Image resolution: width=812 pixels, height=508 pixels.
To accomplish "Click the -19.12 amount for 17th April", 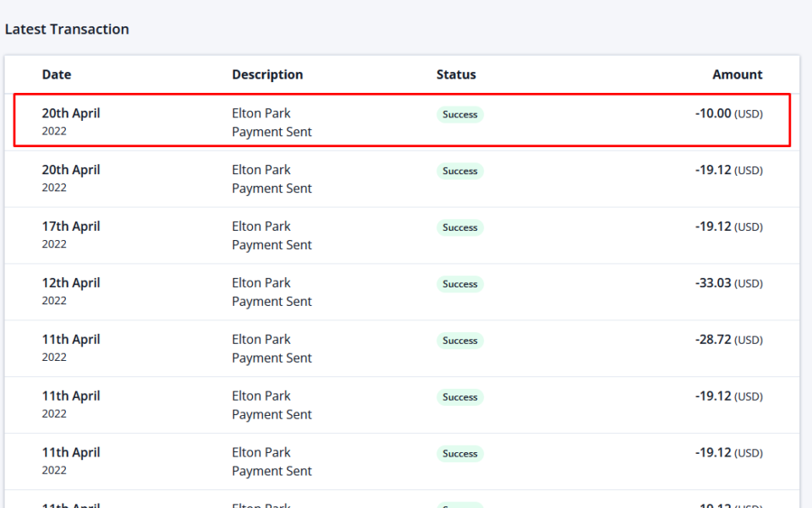I will point(728,227).
